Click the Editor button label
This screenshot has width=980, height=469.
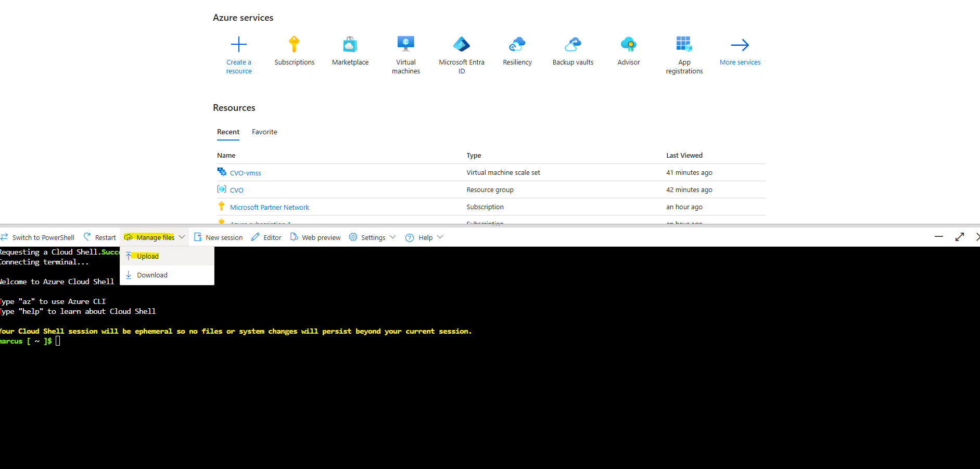pos(272,238)
